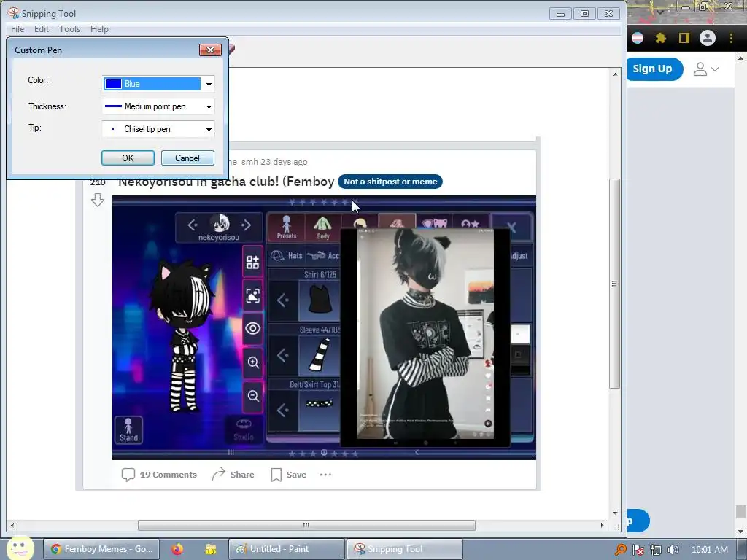
Task: Click the Presets tab icon in snip
Action: pyautogui.click(x=286, y=227)
